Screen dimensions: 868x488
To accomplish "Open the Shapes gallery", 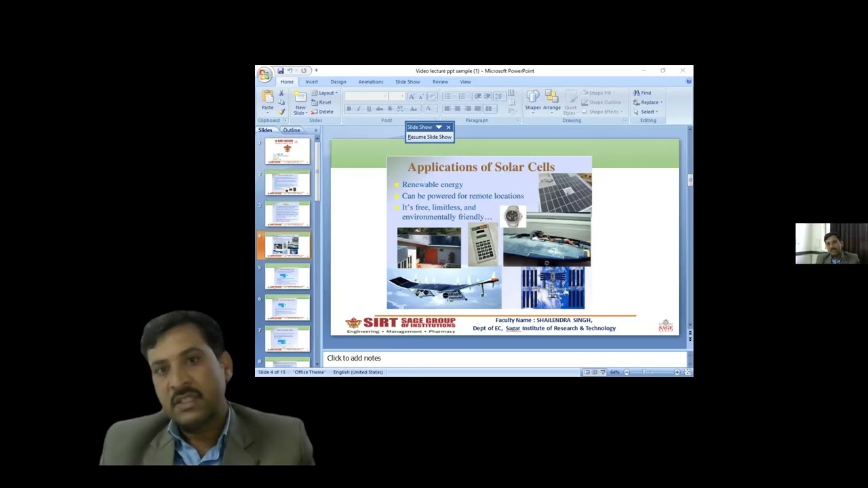I will 533,100.
